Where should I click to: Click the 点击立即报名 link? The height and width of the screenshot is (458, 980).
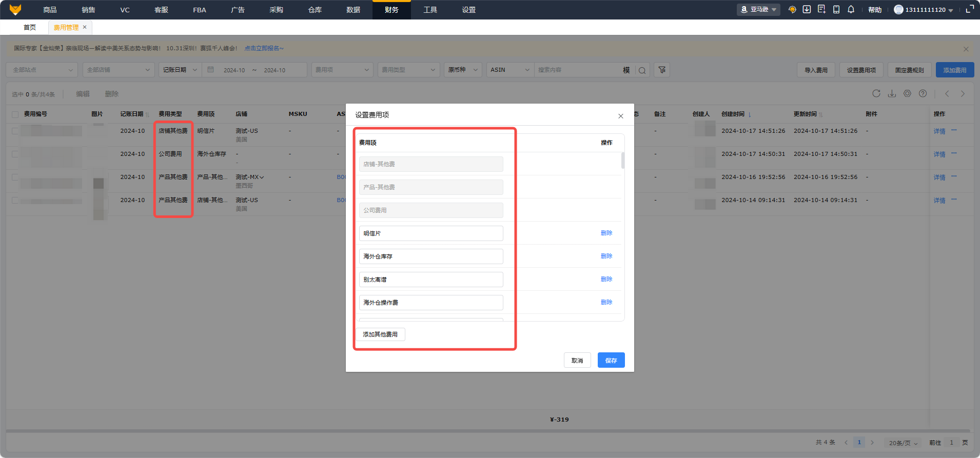(264, 48)
